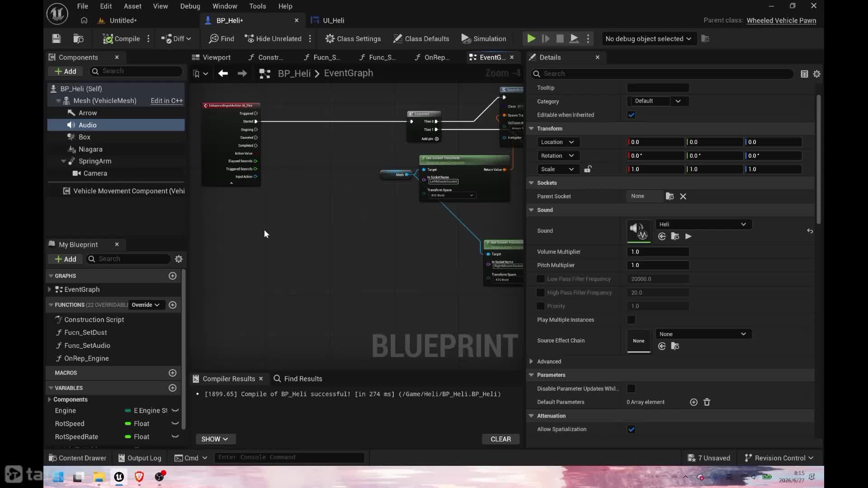Save the blueprint with the floppy disk icon

(x=56, y=39)
